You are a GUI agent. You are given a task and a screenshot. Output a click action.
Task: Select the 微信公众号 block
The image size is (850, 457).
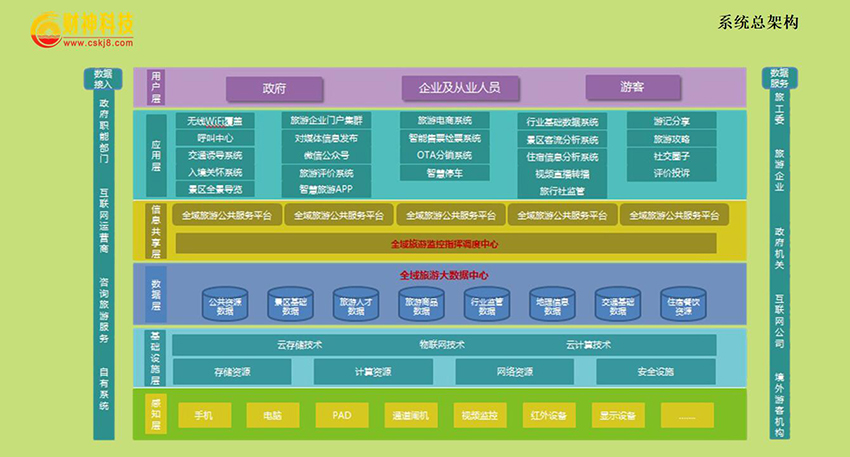[326, 156]
